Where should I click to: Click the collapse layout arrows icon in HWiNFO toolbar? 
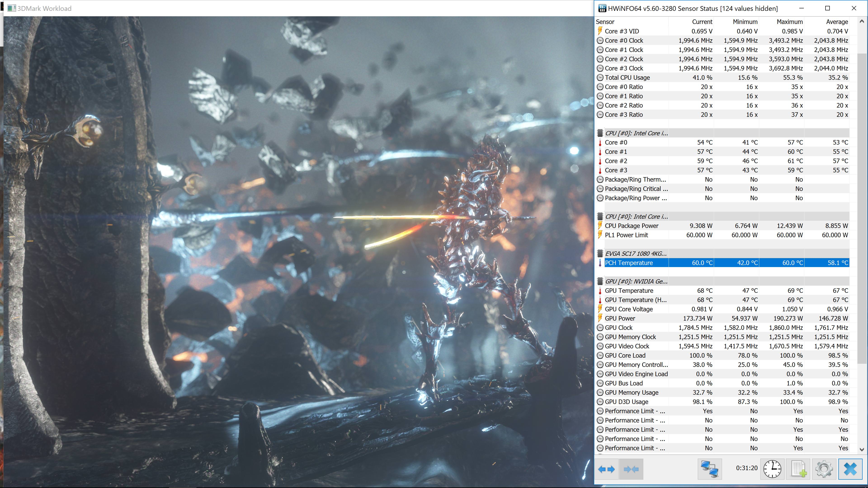631,469
